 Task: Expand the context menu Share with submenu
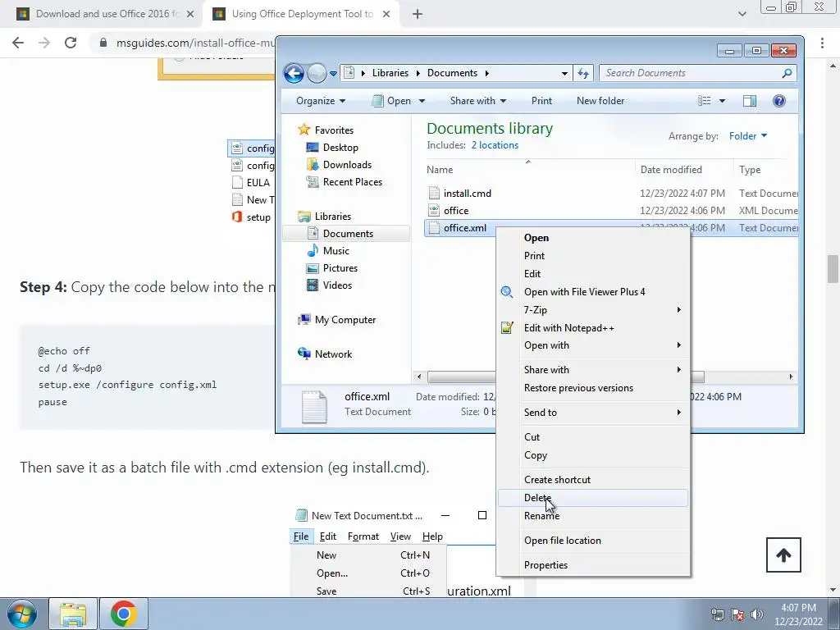click(593, 370)
